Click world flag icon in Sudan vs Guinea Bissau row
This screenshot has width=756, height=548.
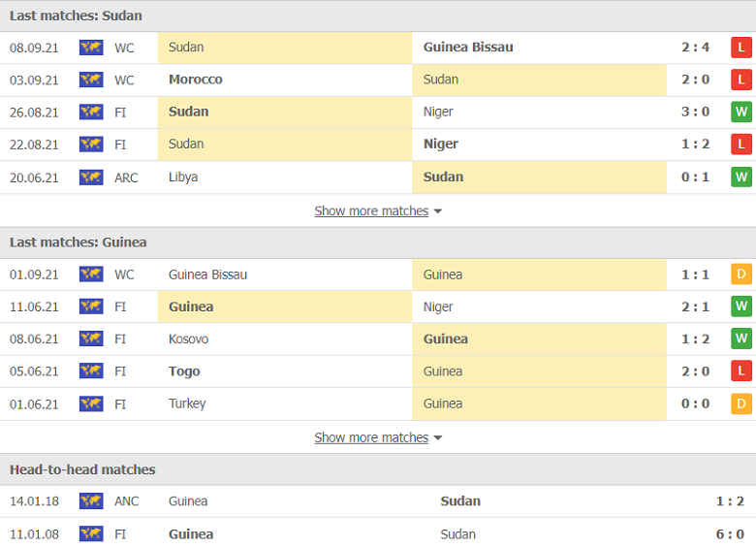click(91, 47)
